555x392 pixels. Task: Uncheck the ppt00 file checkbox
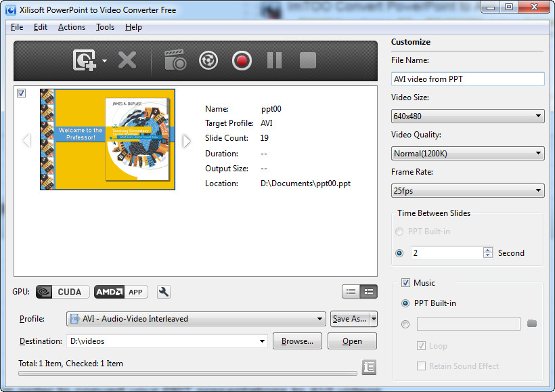[21, 93]
